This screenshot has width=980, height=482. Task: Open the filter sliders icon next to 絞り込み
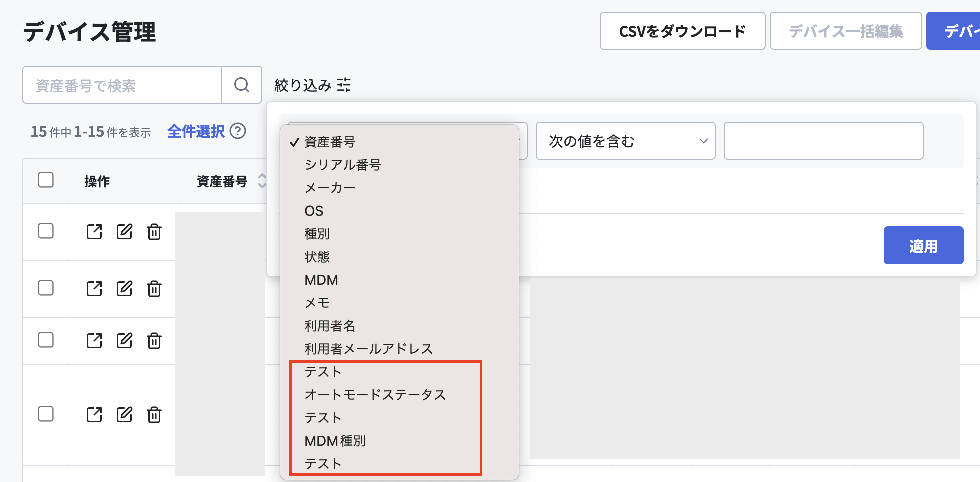pos(344,85)
